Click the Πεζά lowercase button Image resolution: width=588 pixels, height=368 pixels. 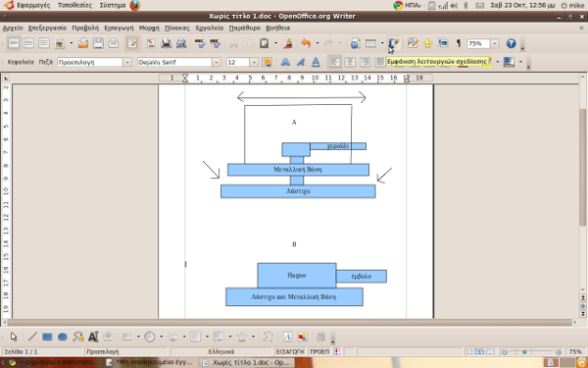pos(45,63)
